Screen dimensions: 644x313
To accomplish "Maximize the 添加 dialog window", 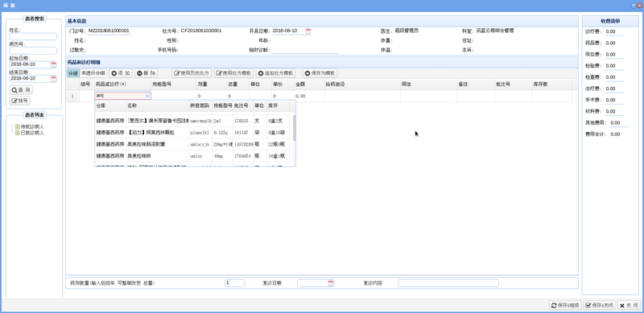I will [x=634, y=6].
